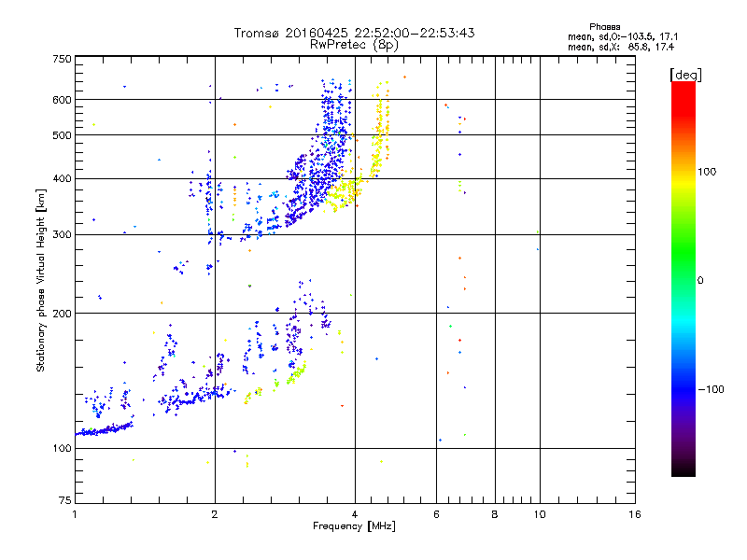This screenshot has width=747, height=560.
Task: Click the y-axis label "500"
Action: (62, 135)
